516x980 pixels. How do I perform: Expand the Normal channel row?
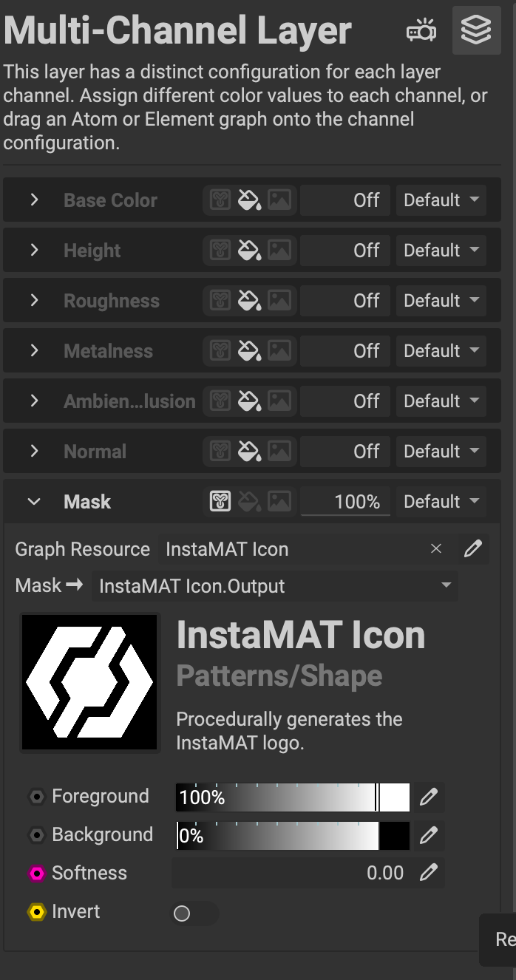coord(34,452)
